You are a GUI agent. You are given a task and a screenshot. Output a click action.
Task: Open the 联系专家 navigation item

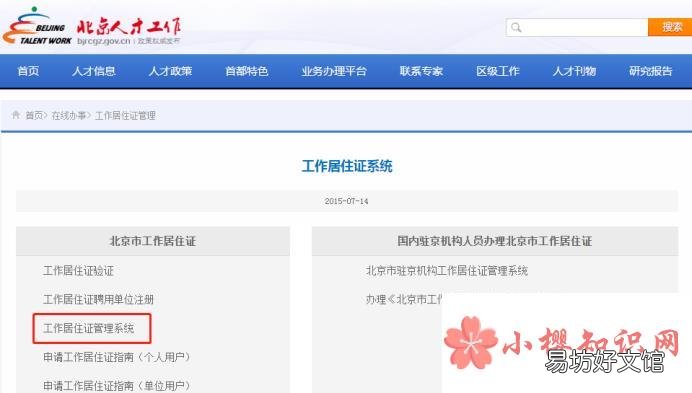click(x=421, y=71)
